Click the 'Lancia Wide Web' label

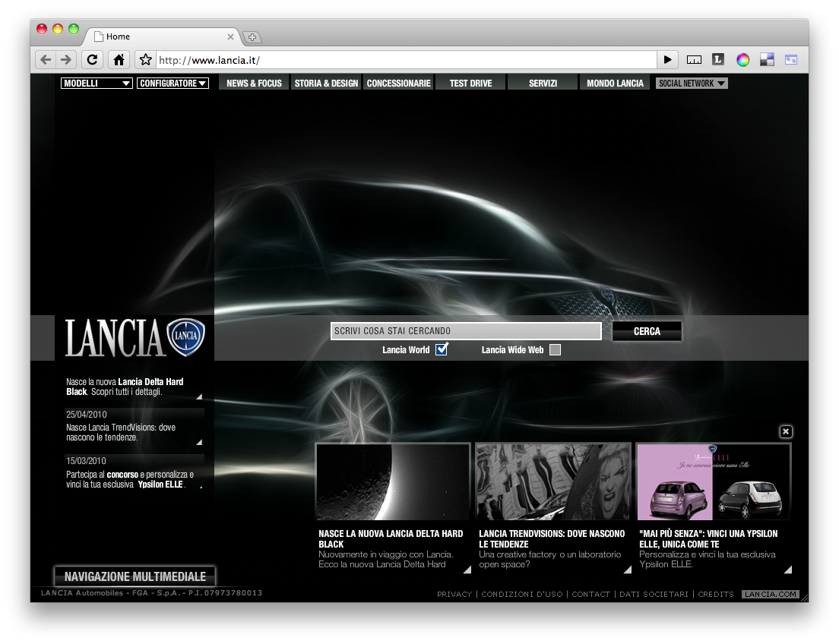coord(512,350)
